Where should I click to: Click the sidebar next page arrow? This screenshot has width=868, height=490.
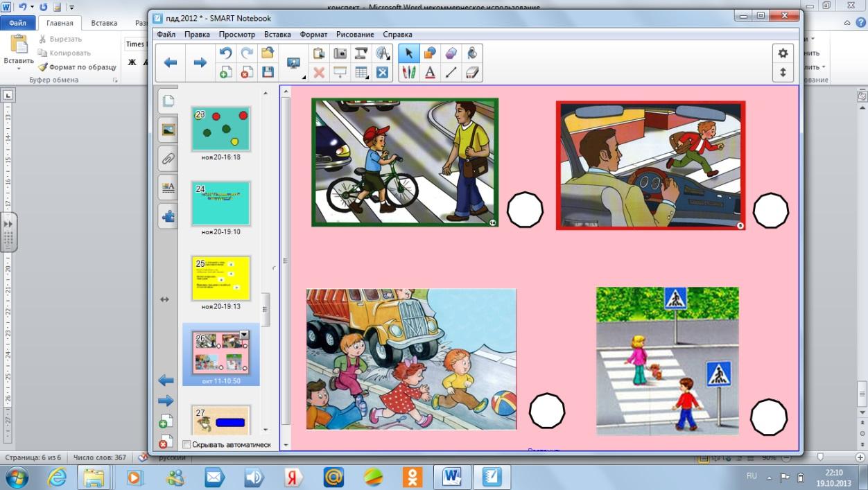point(166,401)
